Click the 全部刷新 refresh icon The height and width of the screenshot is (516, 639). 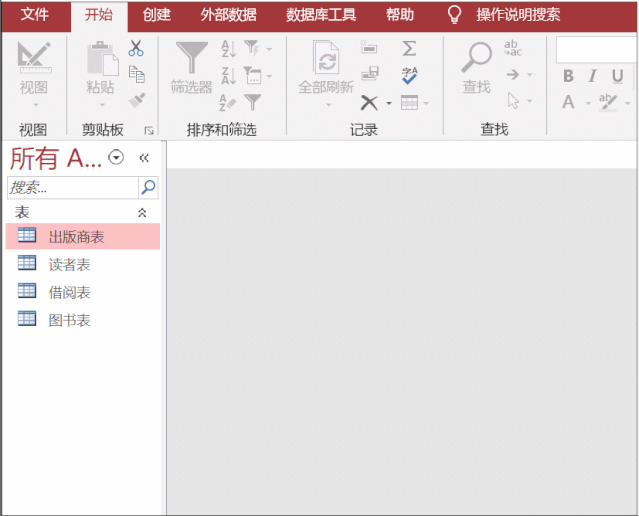tap(326, 58)
